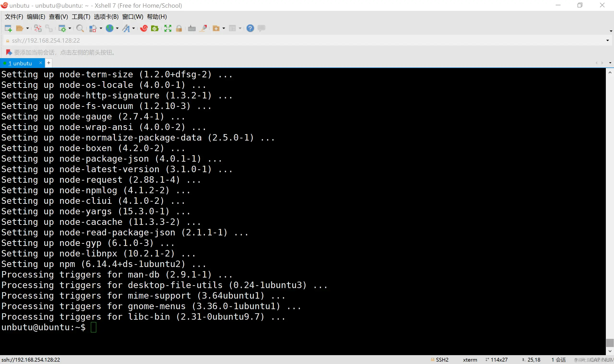
Task: Click the terminal vertical scrollbar down arrow
Action: (x=610, y=351)
